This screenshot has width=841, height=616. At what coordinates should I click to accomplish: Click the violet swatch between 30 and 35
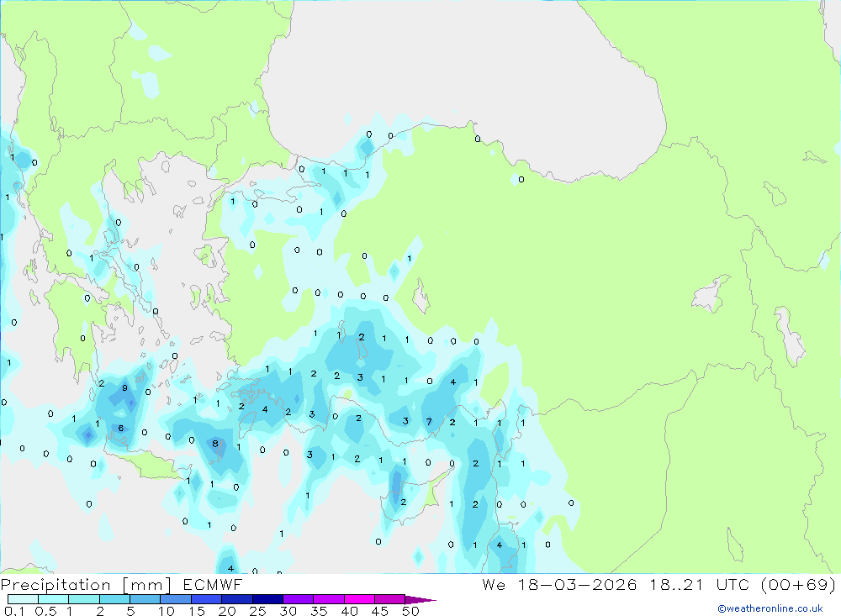298,599
